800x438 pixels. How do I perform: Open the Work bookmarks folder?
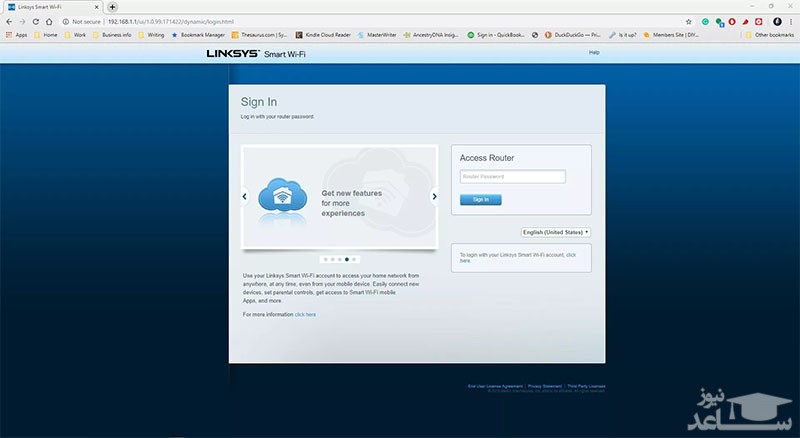(76, 34)
